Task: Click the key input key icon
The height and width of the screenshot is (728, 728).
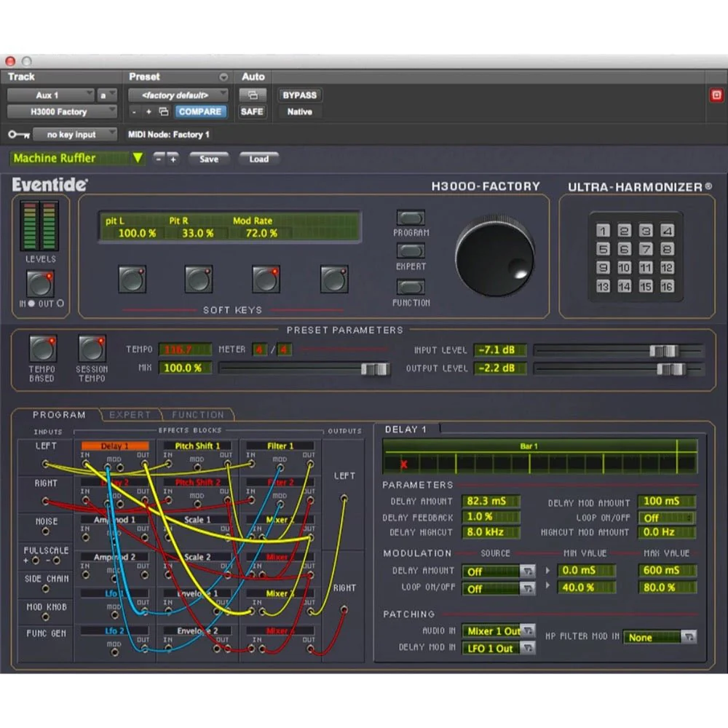Action: pyautogui.click(x=19, y=135)
